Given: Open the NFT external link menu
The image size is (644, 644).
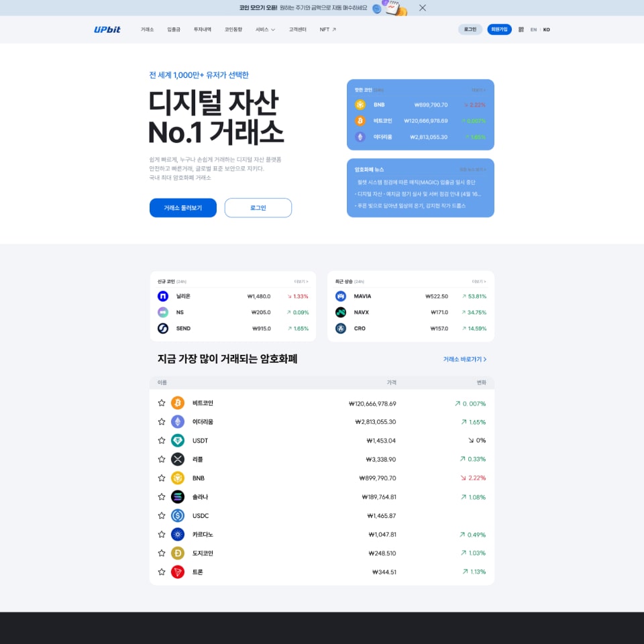Looking at the screenshot, I should (x=328, y=30).
